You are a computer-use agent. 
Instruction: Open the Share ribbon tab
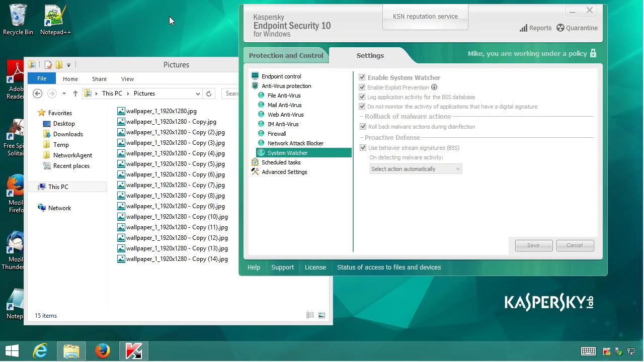99,79
